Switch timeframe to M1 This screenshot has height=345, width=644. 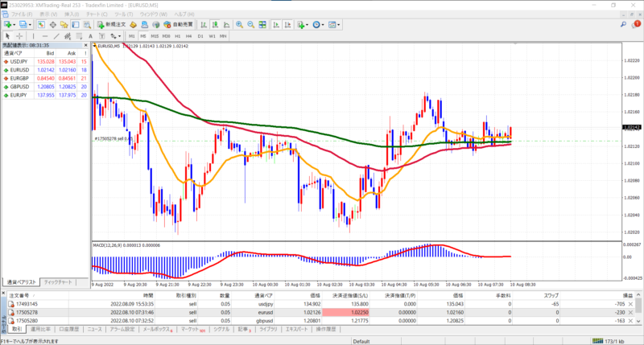pos(131,36)
